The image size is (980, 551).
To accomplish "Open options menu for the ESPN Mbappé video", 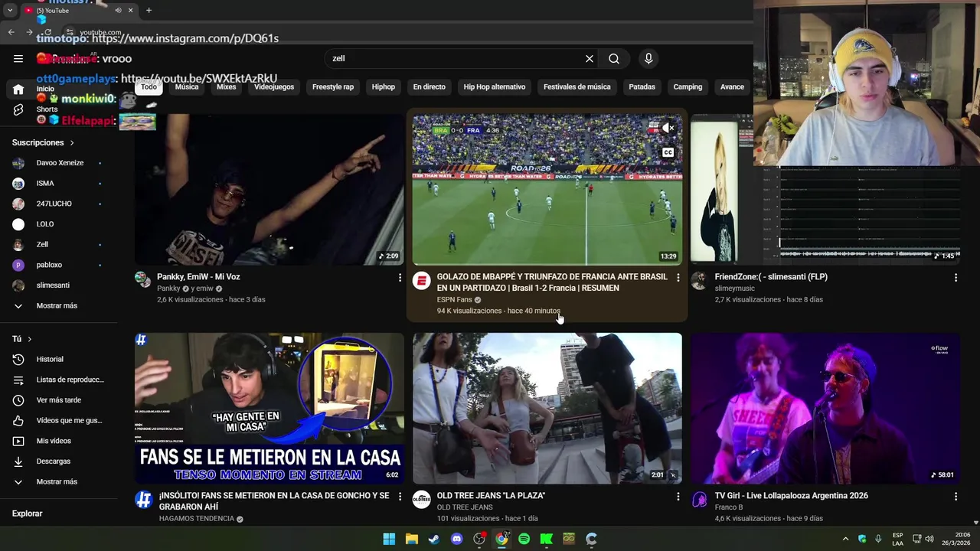I will 678,277.
